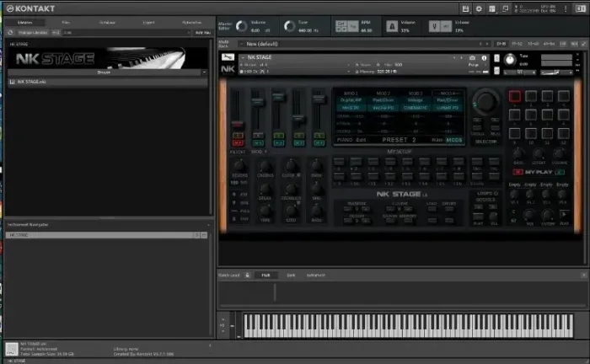Screen dimensions: 590x364
Task: Click the exclamation warning icon
Action: click(566, 8)
